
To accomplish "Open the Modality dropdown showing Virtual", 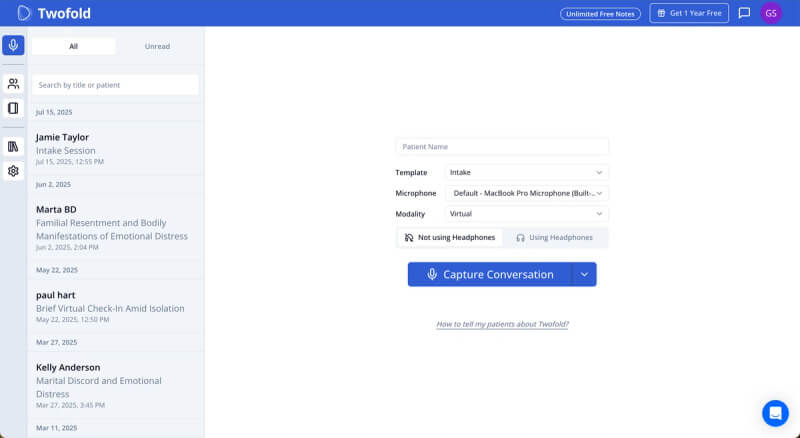I will tap(527, 214).
